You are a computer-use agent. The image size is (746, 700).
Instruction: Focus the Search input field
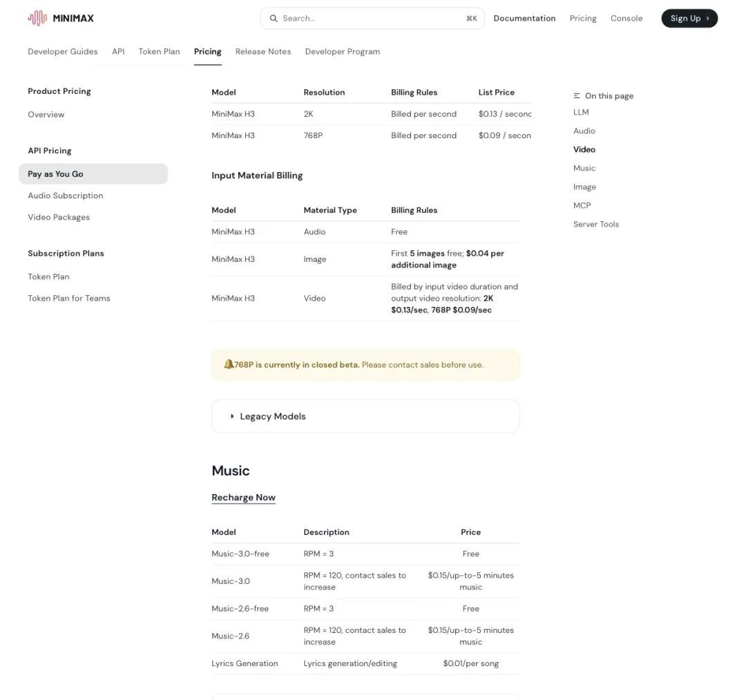(x=372, y=18)
